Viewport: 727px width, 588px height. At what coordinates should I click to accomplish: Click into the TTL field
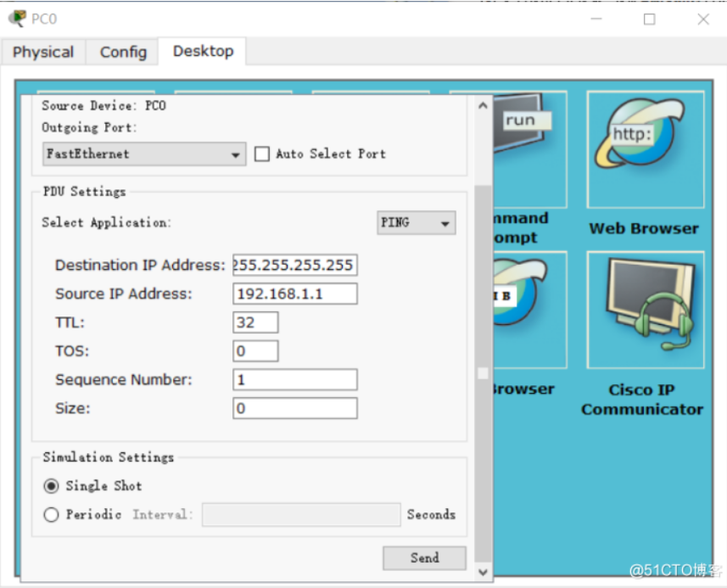coord(255,322)
